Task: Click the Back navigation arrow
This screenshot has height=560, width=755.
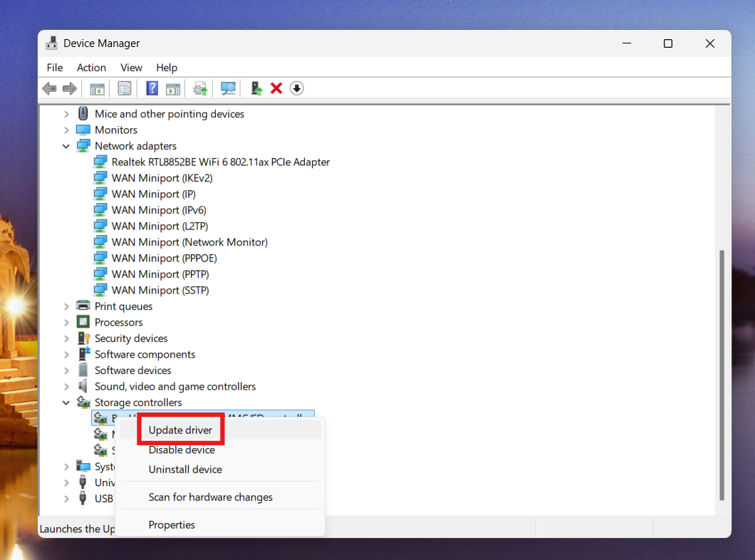Action: 49,88
